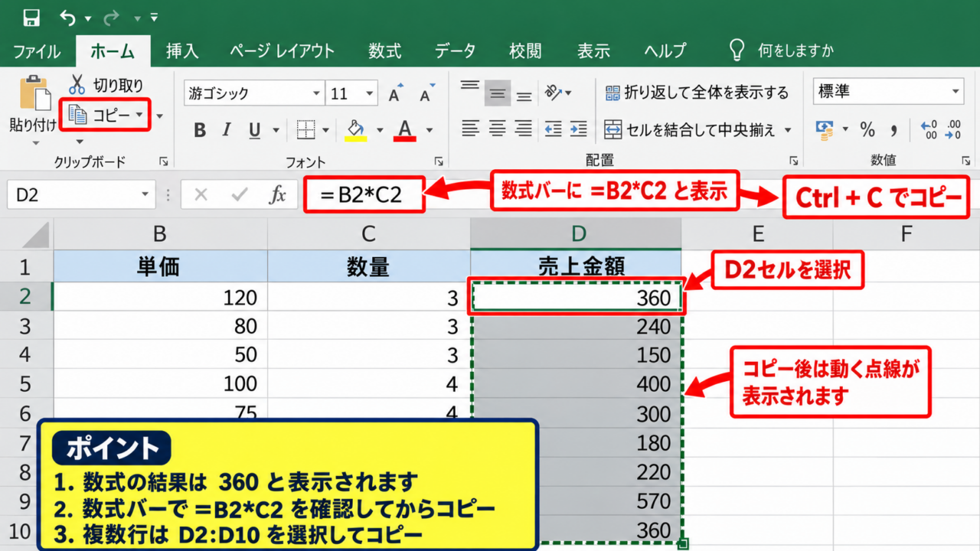
Task: Open the borders grid icon
Action: click(x=306, y=130)
